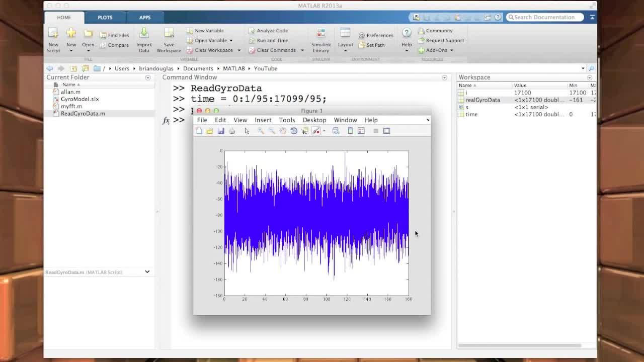
Task: Insert a legend into the plot
Action: (x=361, y=131)
